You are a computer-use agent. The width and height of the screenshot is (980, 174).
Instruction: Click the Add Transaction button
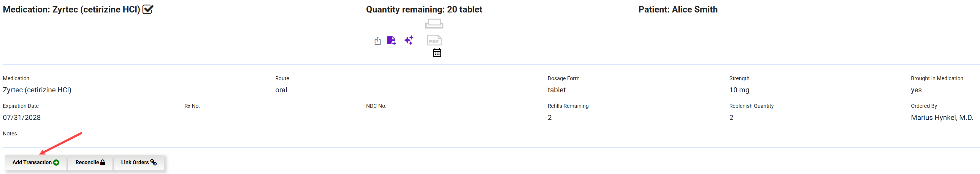pyautogui.click(x=35, y=162)
